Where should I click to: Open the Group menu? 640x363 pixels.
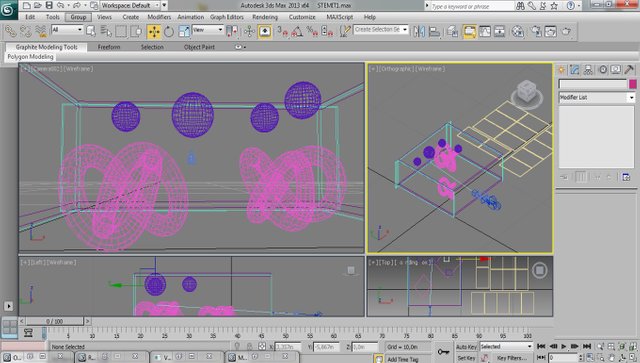point(78,17)
